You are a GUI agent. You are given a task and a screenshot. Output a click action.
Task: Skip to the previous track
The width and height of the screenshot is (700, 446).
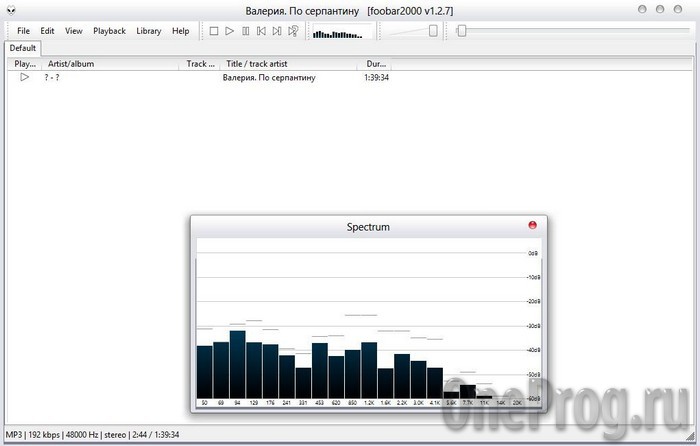(262, 31)
